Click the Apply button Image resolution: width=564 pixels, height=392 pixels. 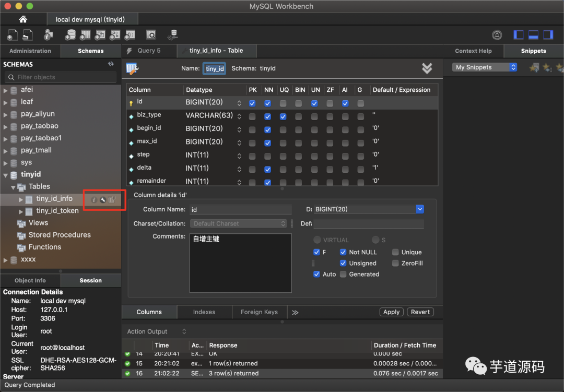pyautogui.click(x=391, y=312)
